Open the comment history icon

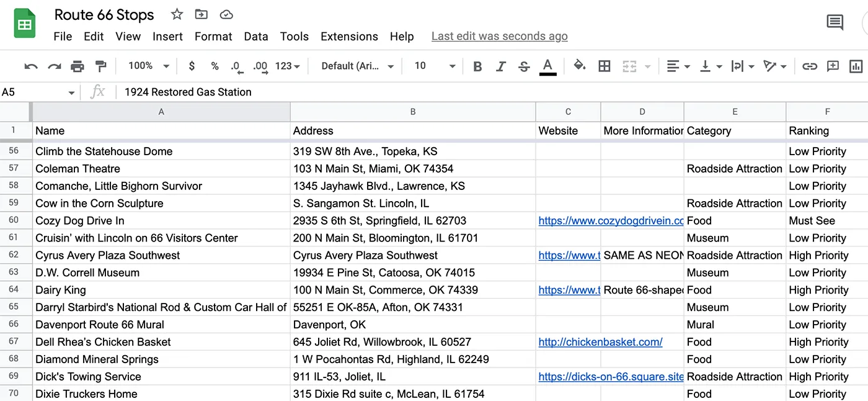tap(835, 23)
